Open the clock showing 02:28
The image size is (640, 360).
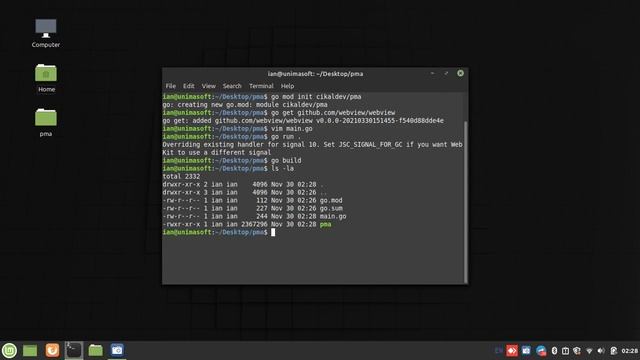pyautogui.click(x=629, y=351)
